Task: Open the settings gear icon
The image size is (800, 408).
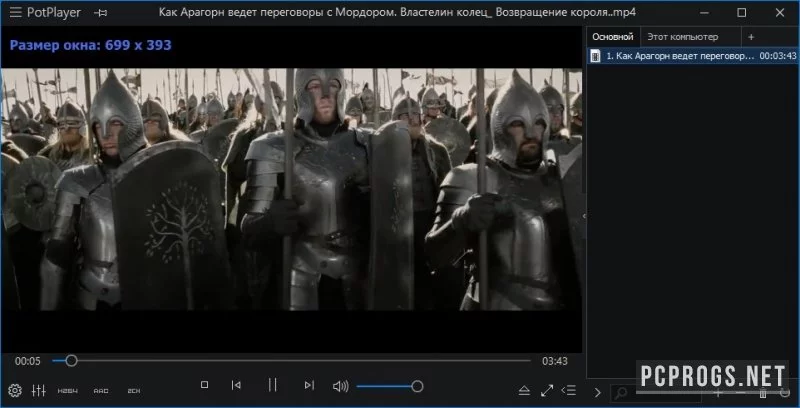Action: tap(15, 391)
